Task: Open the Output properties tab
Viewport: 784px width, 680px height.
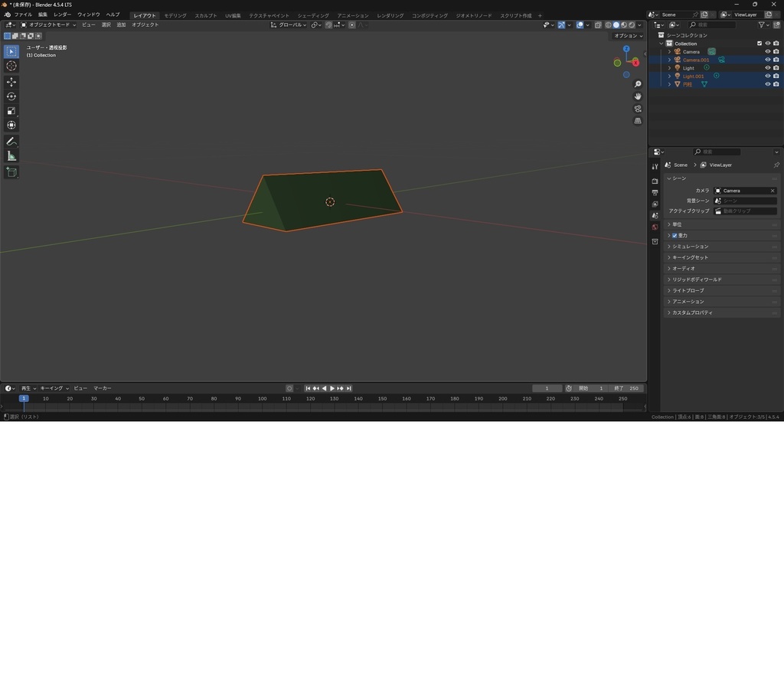Action: click(x=655, y=192)
